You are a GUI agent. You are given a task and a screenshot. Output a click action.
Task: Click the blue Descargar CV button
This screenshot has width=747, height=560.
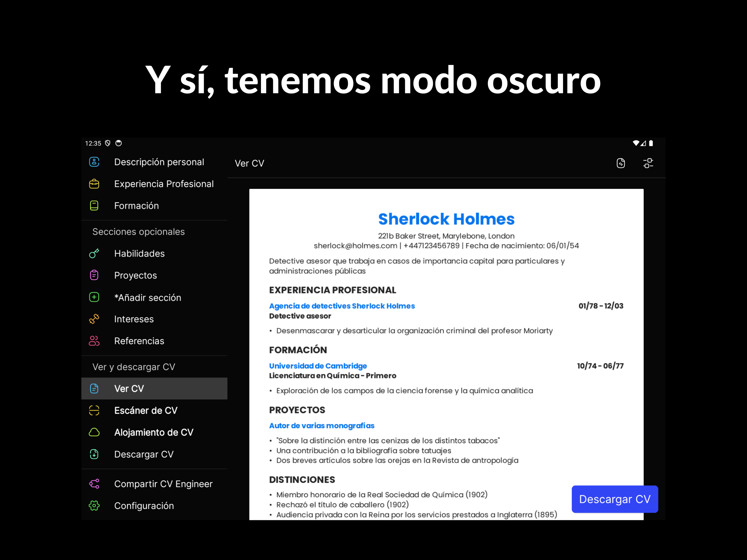615,499
